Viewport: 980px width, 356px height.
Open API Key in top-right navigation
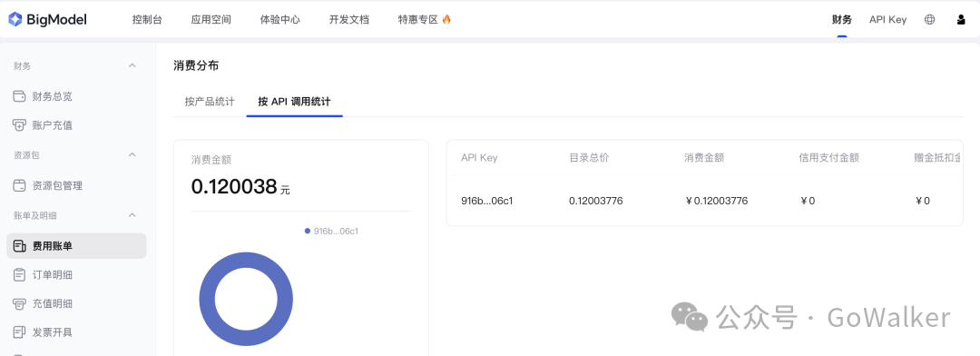coord(887,19)
